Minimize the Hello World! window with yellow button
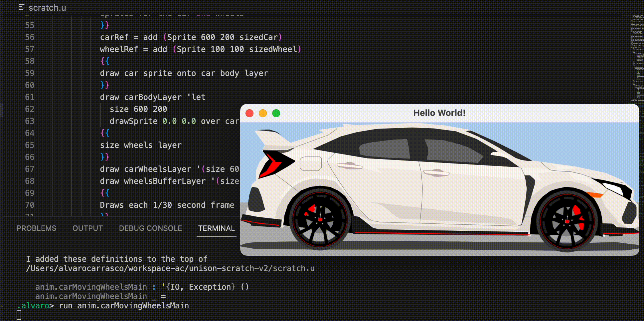The width and height of the screenshot is (644, 321). [263, 113]
